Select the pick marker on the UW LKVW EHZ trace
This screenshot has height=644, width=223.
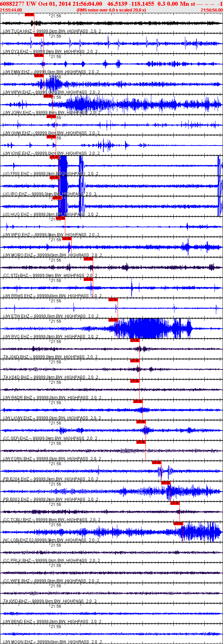click(138, 401)
